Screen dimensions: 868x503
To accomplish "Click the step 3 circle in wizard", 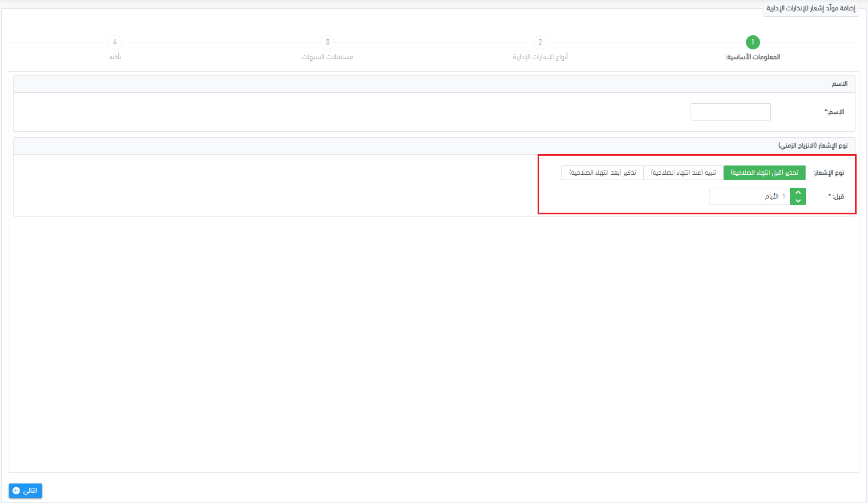I will click(x=327, y=42).
